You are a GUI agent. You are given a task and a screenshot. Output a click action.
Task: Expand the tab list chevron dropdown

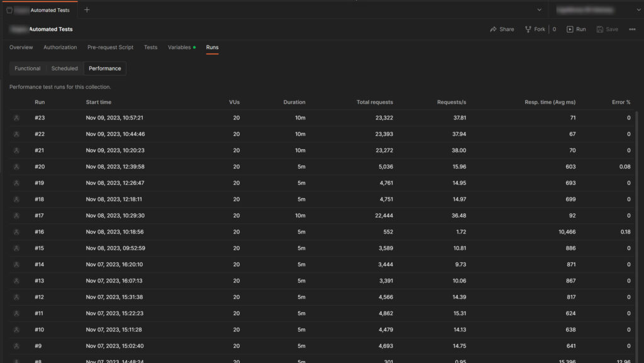[539, 9]
